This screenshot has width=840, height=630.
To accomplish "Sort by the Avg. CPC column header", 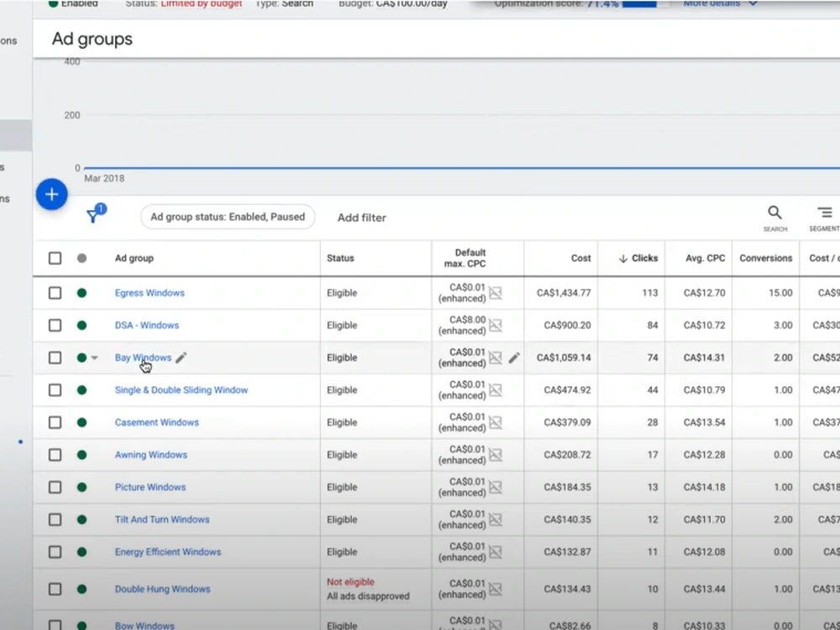I will point(705,258).
